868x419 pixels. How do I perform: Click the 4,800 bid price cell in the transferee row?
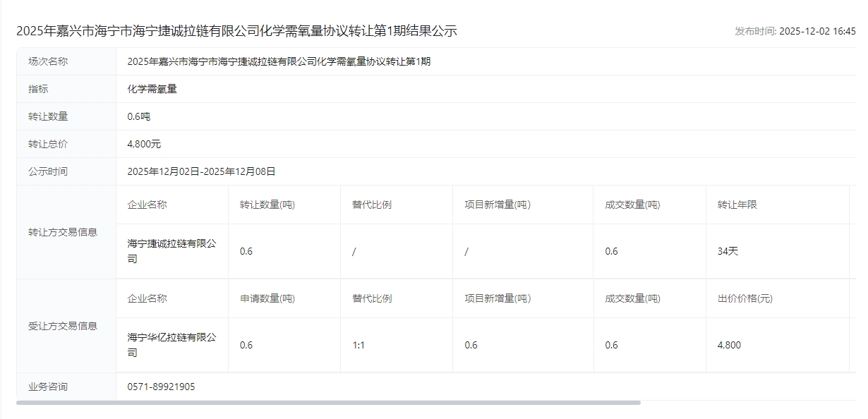[729, 345]
